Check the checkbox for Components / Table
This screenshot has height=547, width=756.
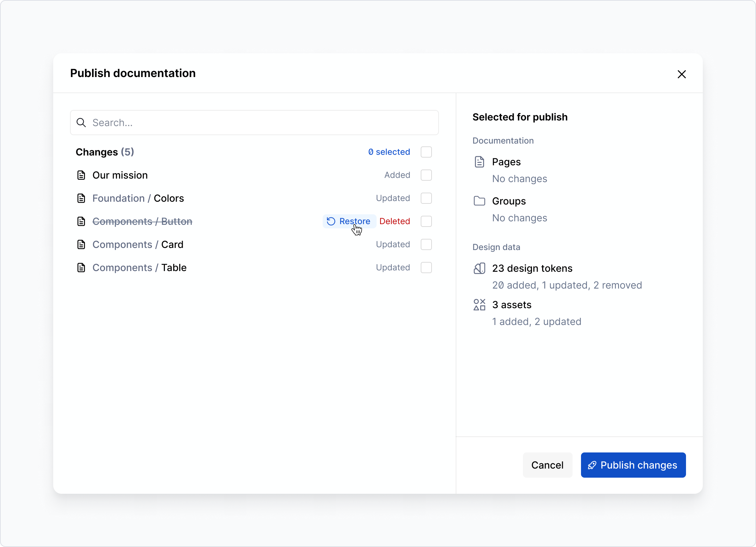(426, 267)
